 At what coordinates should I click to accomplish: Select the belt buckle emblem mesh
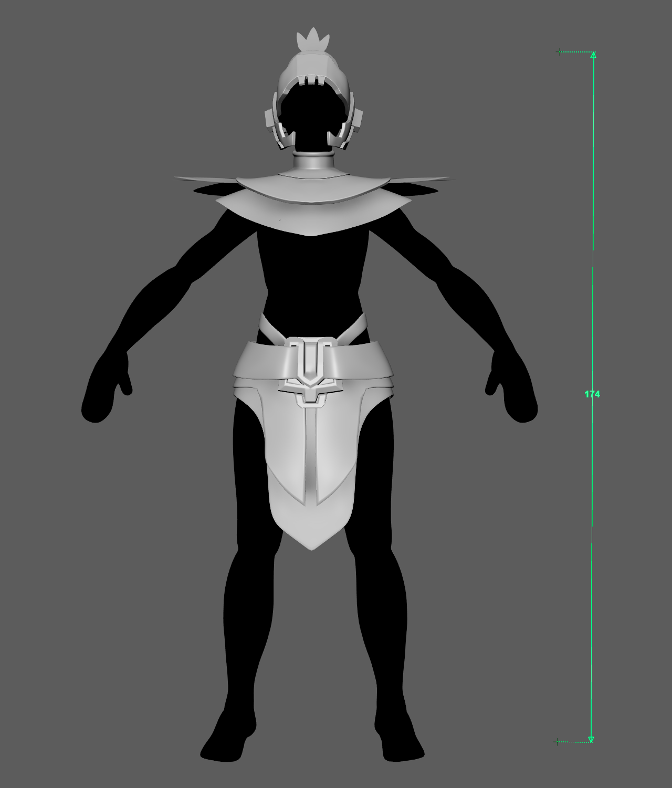[311, 372]
